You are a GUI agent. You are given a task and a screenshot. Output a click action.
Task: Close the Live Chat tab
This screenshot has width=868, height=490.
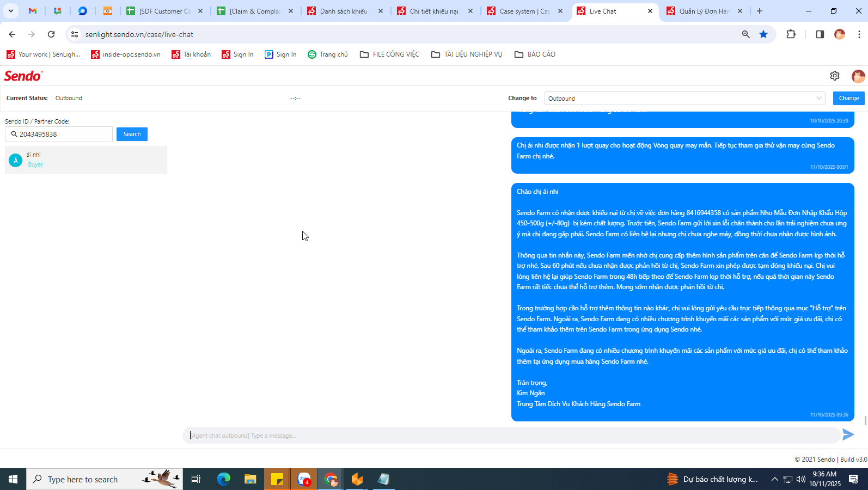(650, 11)
